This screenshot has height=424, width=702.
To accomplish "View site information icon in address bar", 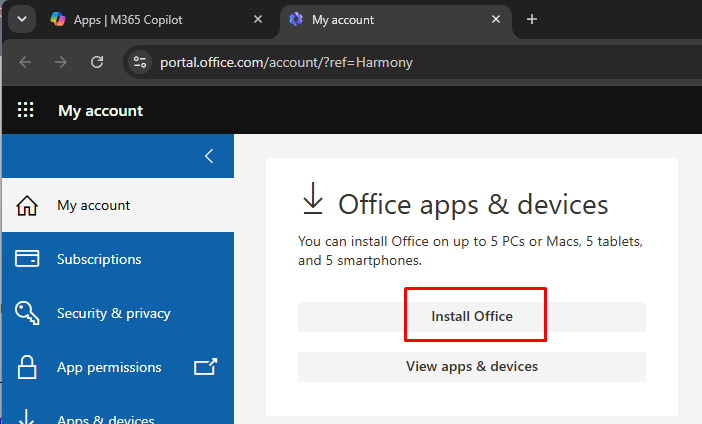I will click(x=140, y=62).
